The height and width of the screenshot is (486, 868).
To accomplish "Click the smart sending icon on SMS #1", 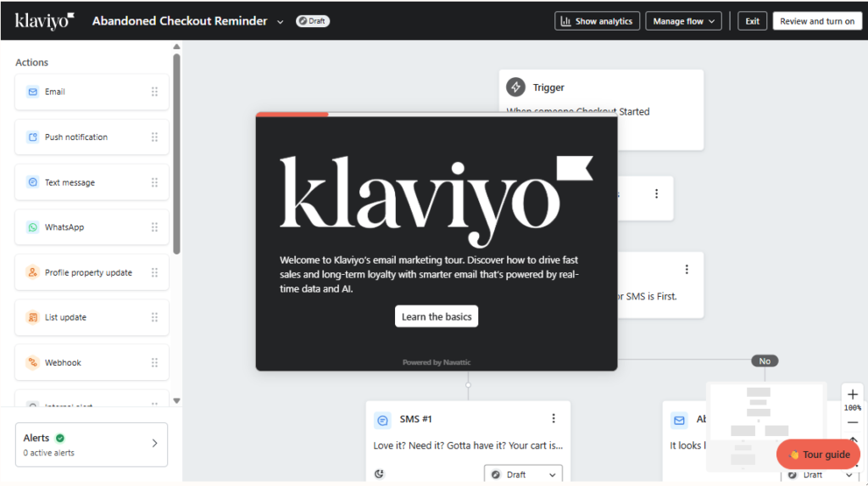I will [379, 474].
